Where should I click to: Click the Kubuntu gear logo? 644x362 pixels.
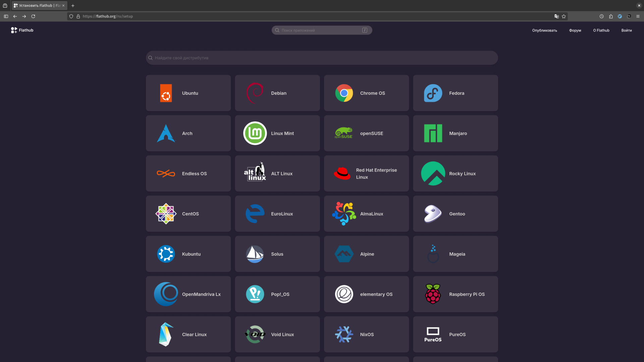click(166, 254)
